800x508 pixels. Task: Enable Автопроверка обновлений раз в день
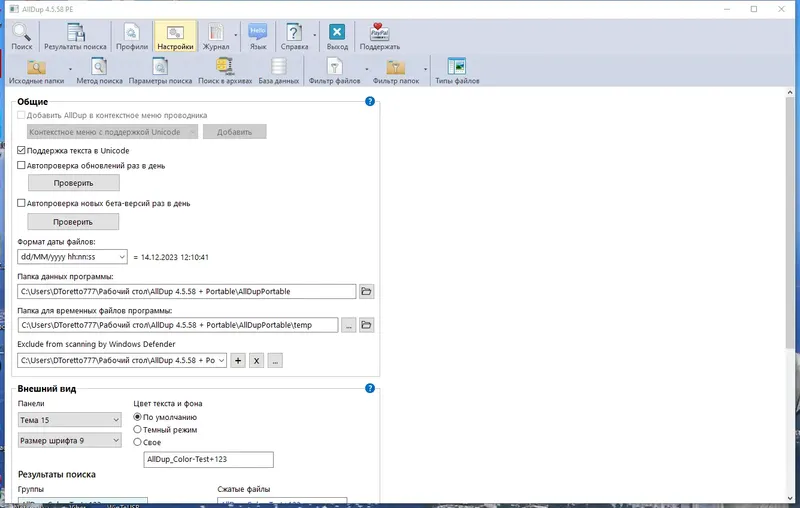pos(21,165)
